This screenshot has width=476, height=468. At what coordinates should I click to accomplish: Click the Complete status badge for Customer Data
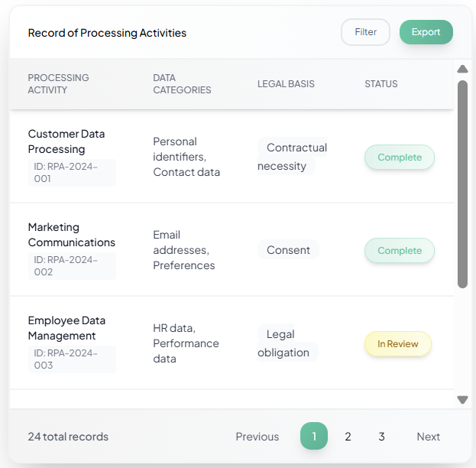[x=399, y=158]
